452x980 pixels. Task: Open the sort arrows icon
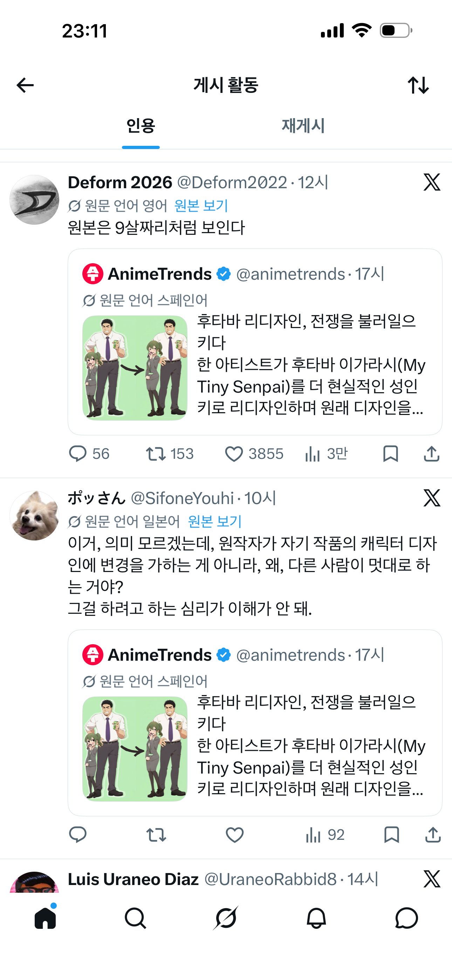[x=418, y=85]
